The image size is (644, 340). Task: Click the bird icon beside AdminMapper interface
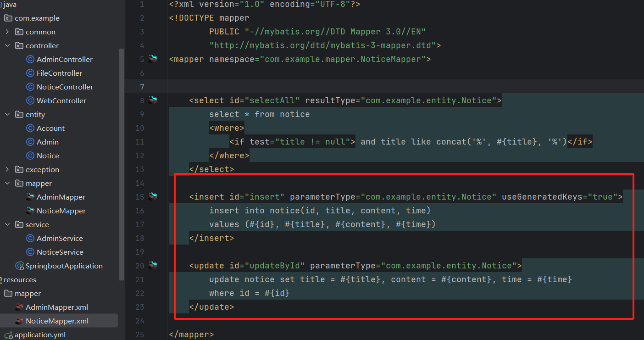coord(30,197)
